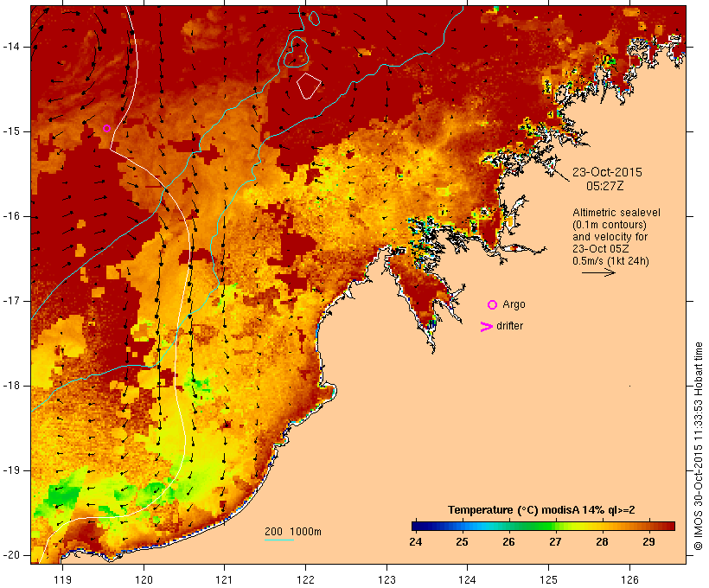Click the '(0.1m contours)' text
The height and width of the screenshot is (588, 709).
pos(610,225)
